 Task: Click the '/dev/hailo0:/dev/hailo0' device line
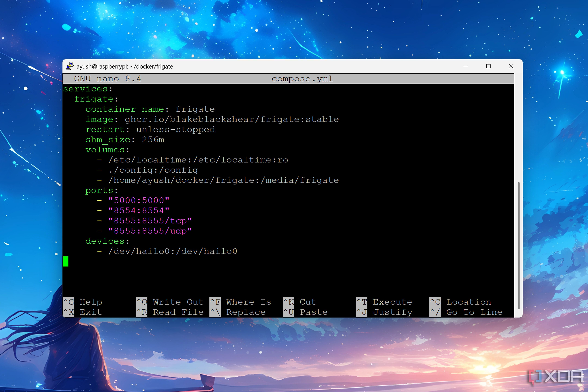[x=167, y=251]
